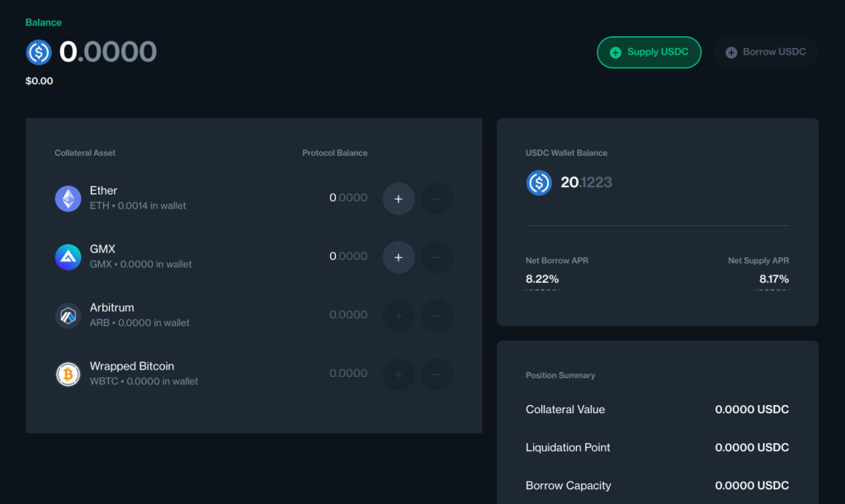The image size is (845, 504).
Task: Click the Collateral Value row in Position Summary
Action: pos(657,409)
